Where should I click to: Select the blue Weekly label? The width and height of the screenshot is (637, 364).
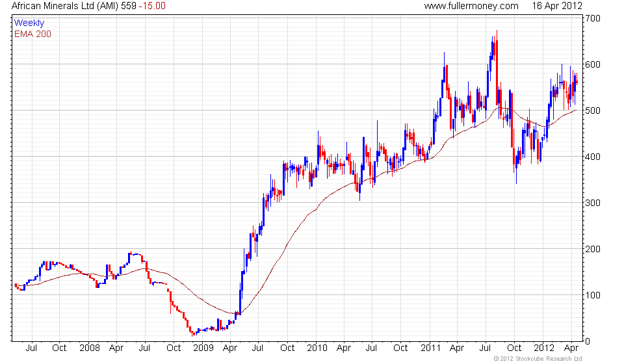pyautogui.click(x=29, y=23)
